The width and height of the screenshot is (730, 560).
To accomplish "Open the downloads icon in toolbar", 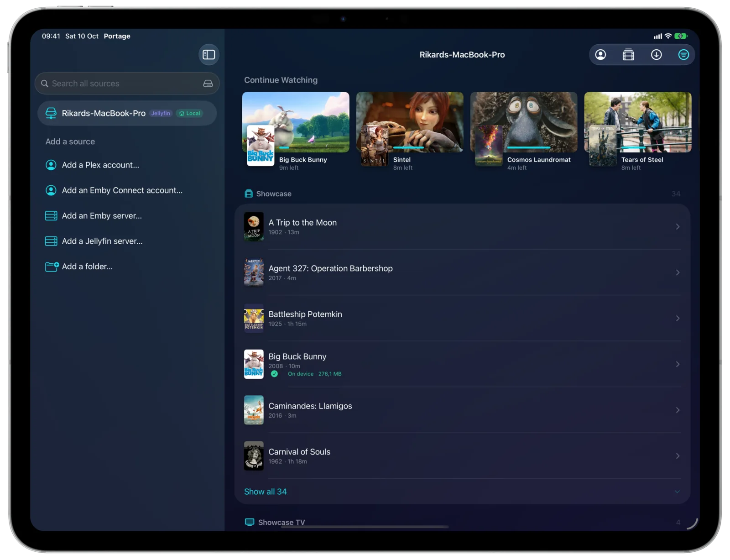I will 656,55.
